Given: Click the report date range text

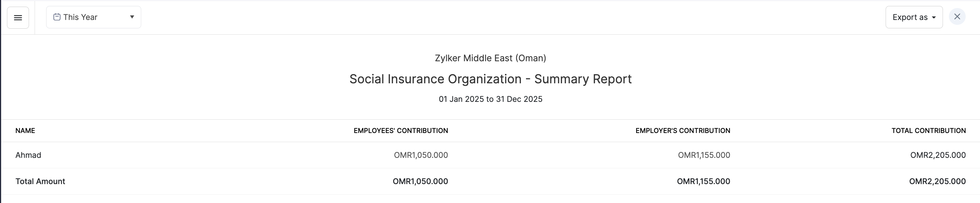Looking at the screenshot, I should tap(490, 99).
